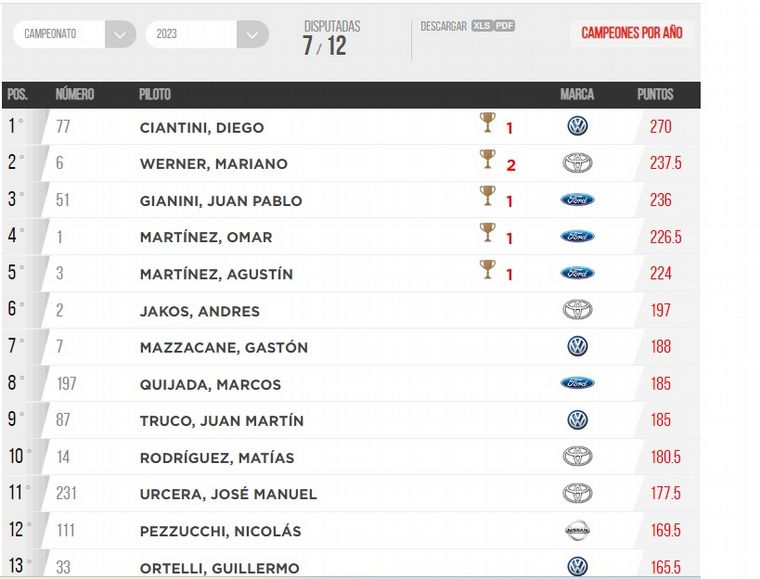Screen dimensions: 760x579
Task: Open Campeones por año link
Action: pos(632,33)
